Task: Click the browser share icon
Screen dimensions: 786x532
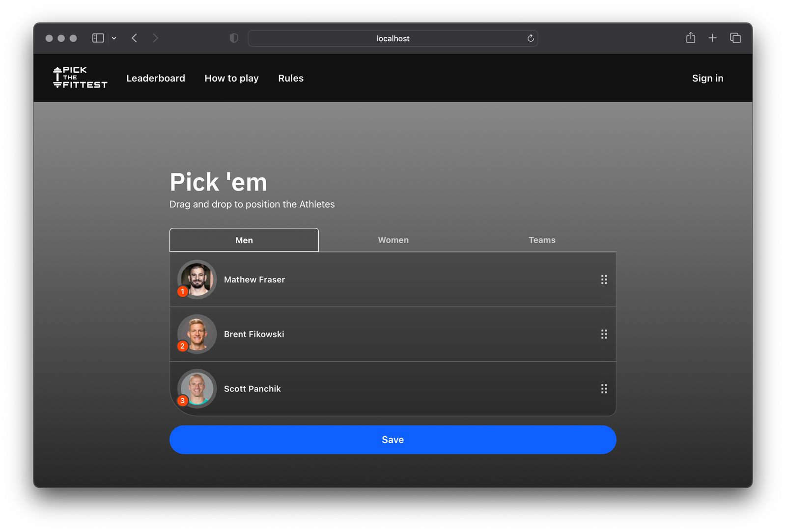Action: pos(690,38)
